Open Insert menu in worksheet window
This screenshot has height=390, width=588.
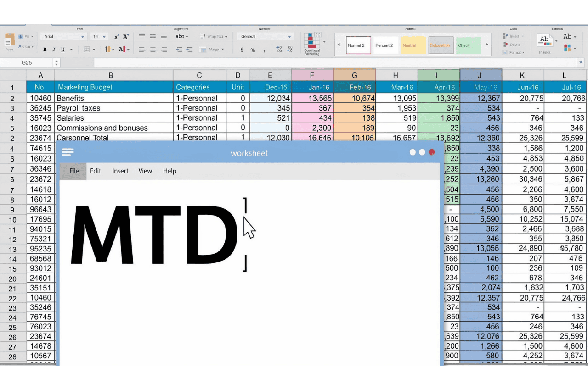point(120,171)
